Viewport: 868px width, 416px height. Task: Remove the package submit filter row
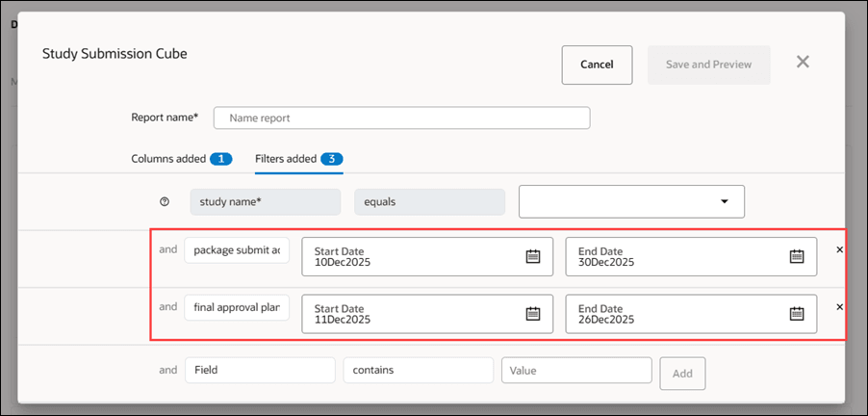tap(839, 249)
